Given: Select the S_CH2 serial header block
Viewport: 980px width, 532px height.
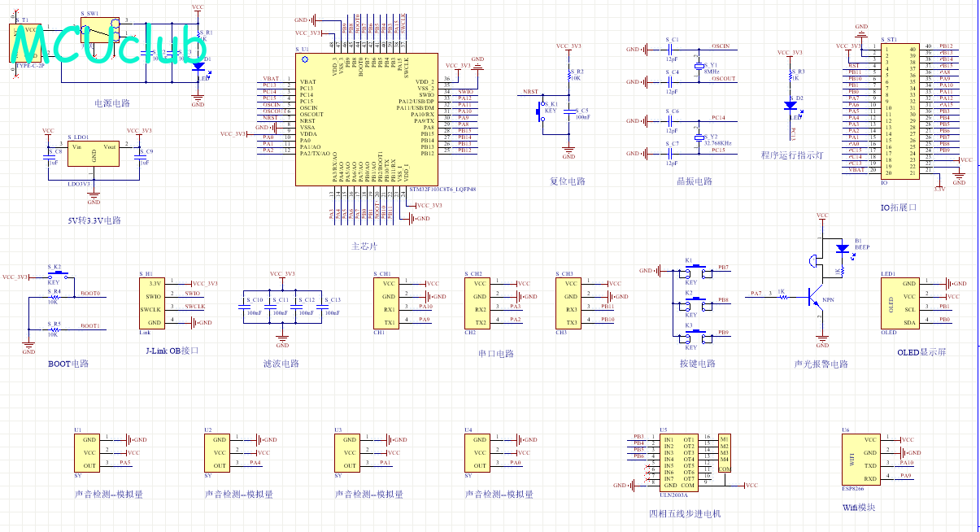Looking at the screenshot, I should (x=477, y=303).
